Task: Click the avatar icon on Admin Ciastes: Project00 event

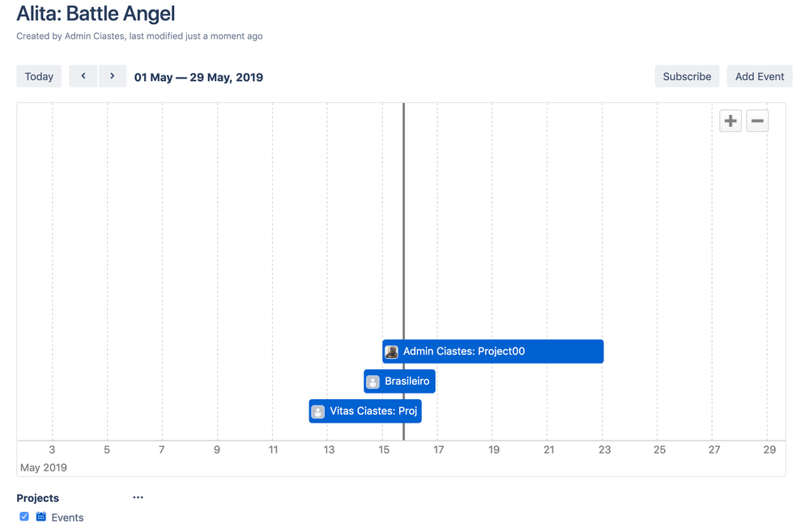Action: pyautogui.click(x=392, y=351)
